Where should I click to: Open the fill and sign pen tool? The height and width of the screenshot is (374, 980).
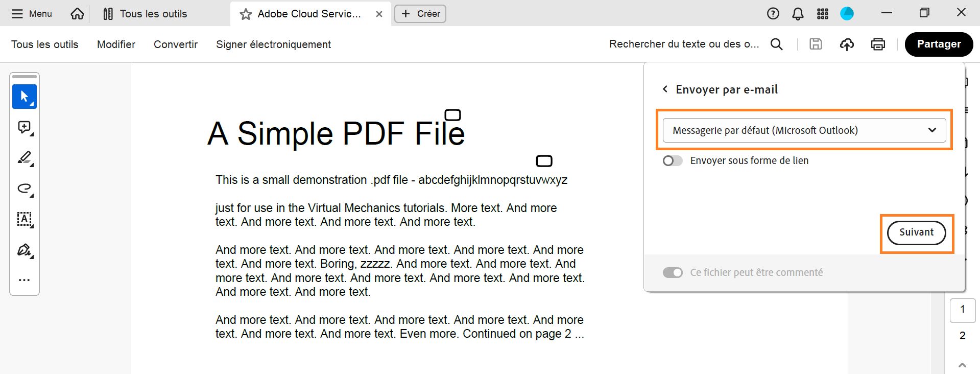coord(25,250)
